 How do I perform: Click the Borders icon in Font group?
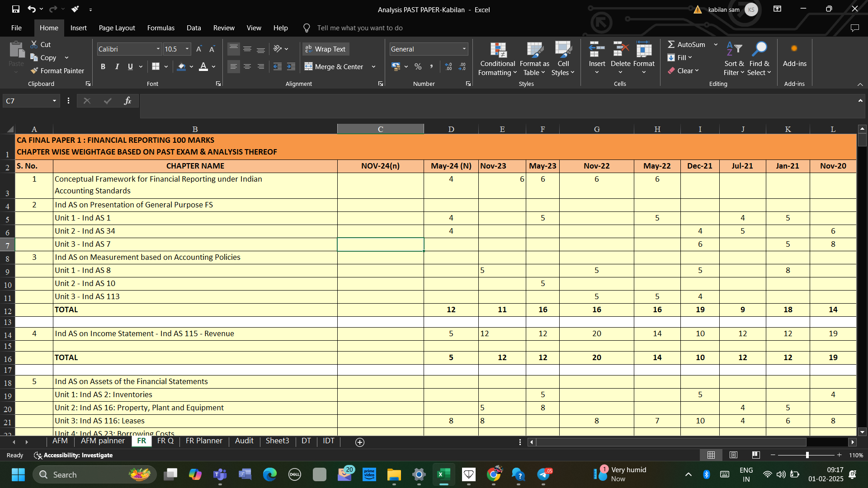click(156, 67)
